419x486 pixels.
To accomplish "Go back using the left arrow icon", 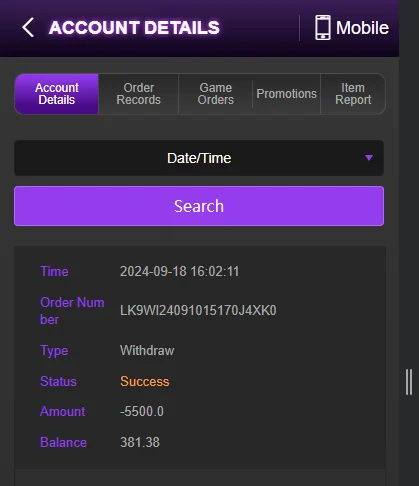I will click(x=28, y=27).
